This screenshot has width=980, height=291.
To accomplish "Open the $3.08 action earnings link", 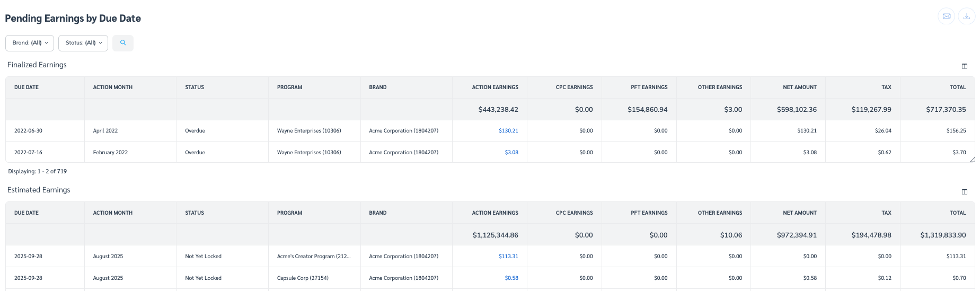I will (511, 153).
